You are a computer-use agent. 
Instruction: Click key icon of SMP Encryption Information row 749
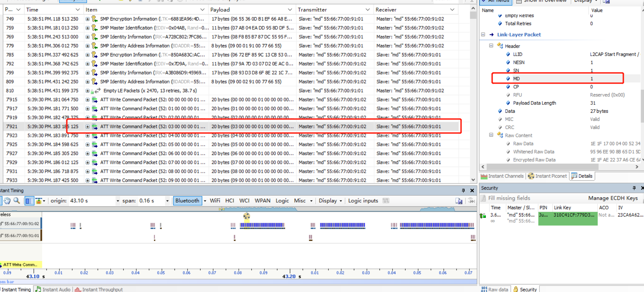95,19
